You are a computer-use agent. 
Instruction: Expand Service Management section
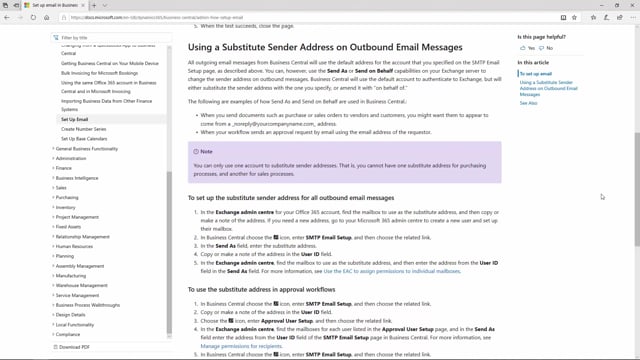tap(77, 295)
